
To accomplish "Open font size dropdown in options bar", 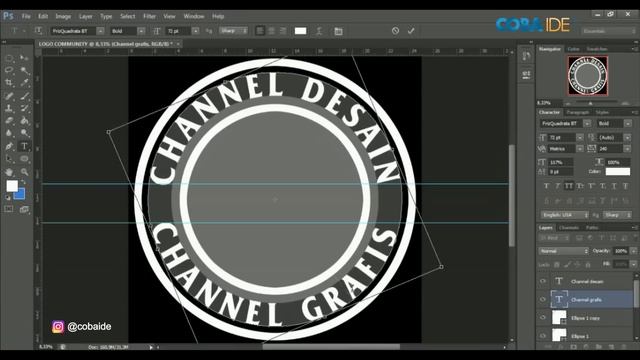I will (x=196, y=31).
